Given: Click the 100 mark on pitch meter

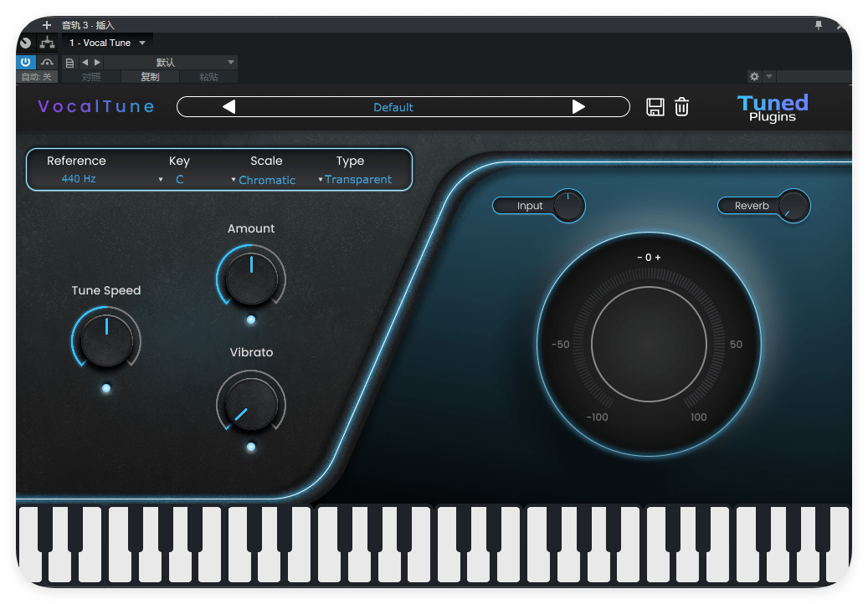Looking at the screenshot, I should pyautogui.click(x=699, y=417).
